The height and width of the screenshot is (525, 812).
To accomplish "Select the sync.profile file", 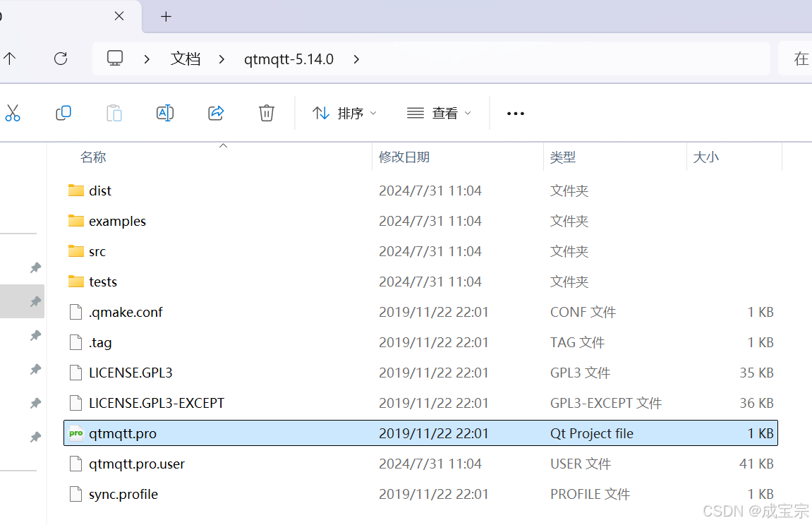I will click(420, 494).
